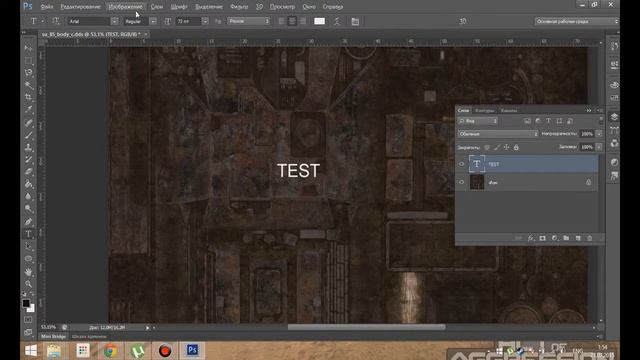The width and height of the screenshot is (640, 360).
Task: Toggle lock all padlock icon
Action: (516, 147)
